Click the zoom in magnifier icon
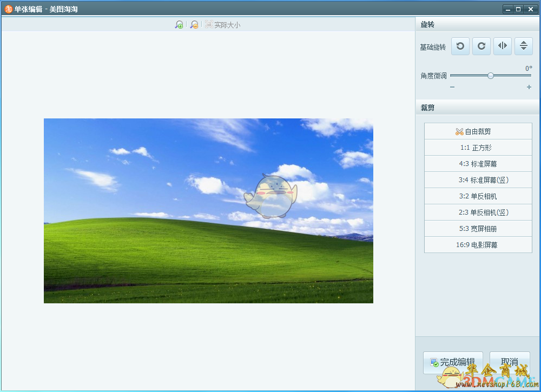 [x=179, y=24]
